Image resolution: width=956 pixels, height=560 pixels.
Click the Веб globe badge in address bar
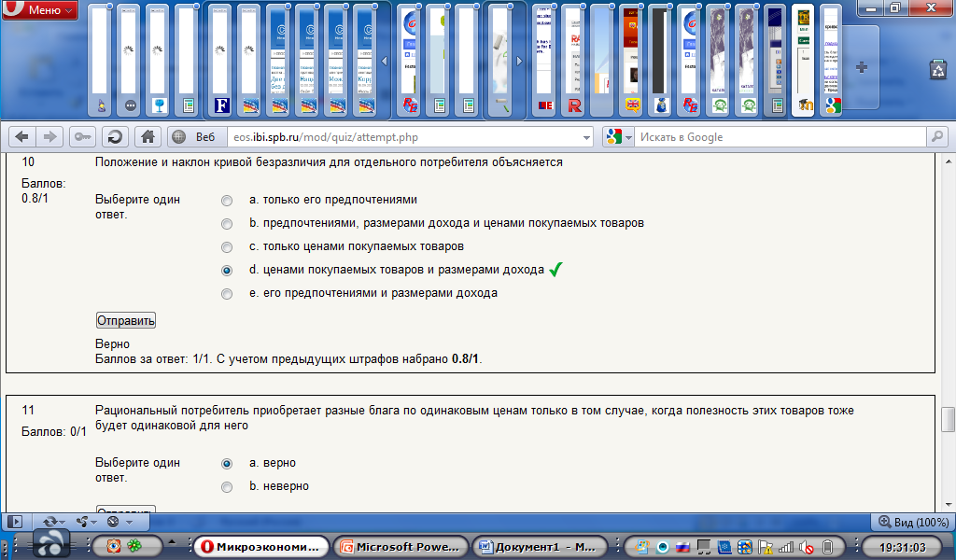coord(194,137)
